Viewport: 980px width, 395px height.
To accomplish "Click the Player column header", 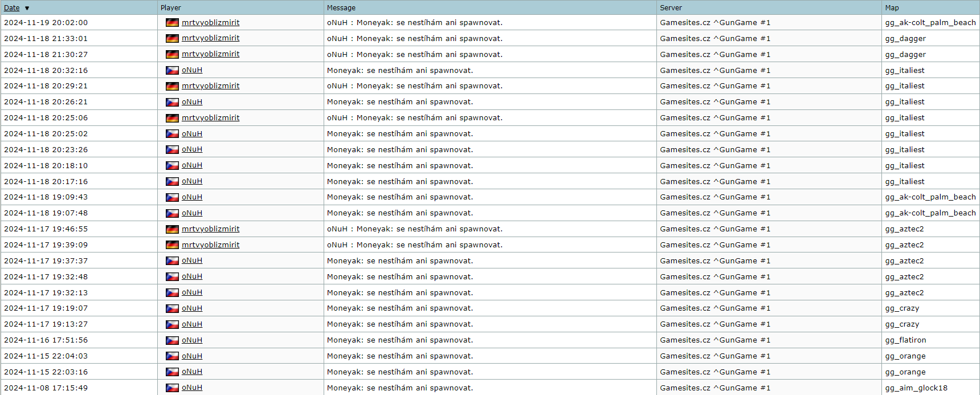I will [x=170, y=8].
